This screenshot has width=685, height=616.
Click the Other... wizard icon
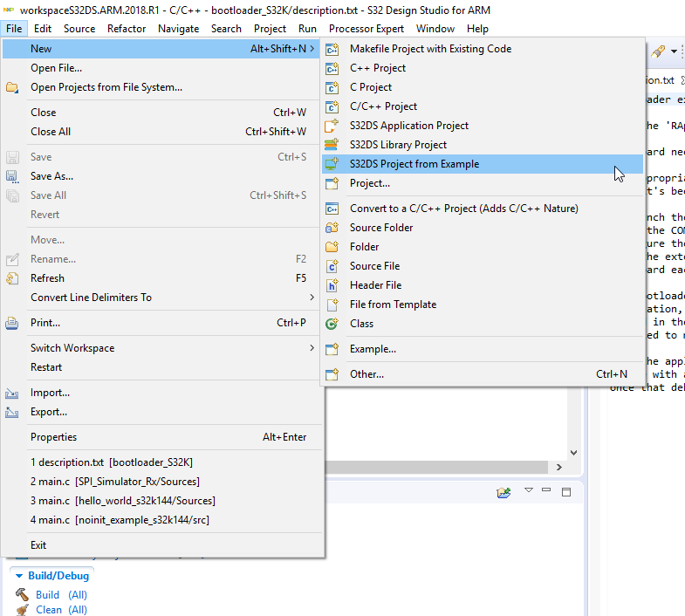pos(332,375)
